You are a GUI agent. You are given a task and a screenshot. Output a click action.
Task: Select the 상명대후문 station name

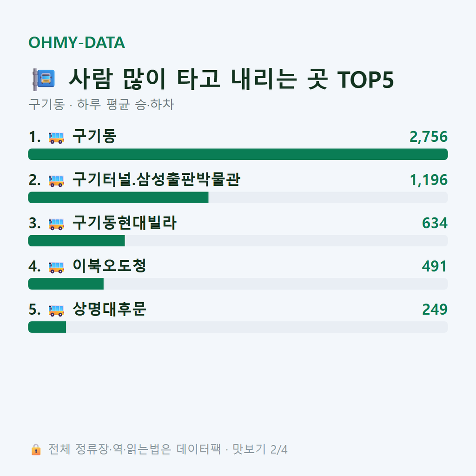tap(109, 309)
